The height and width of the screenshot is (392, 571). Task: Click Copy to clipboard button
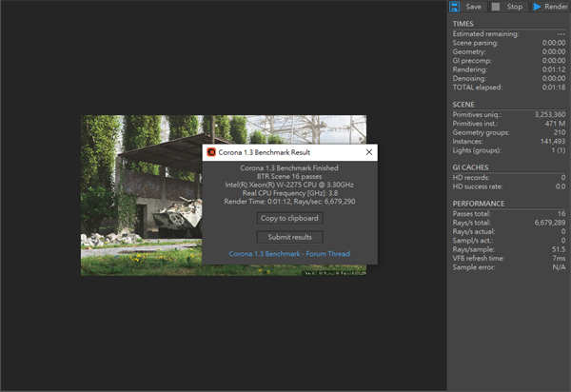[x=289, y=218]
